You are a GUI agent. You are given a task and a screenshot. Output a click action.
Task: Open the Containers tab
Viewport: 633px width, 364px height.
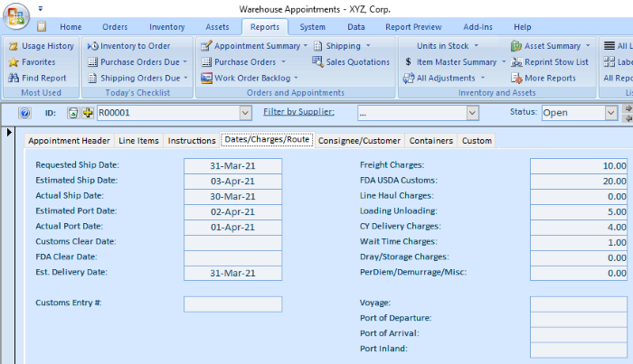point(431,141)
